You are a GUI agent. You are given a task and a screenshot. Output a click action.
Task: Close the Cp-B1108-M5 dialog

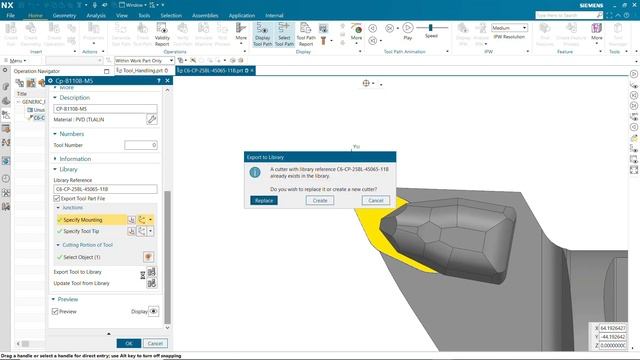(x=167, y=81)
